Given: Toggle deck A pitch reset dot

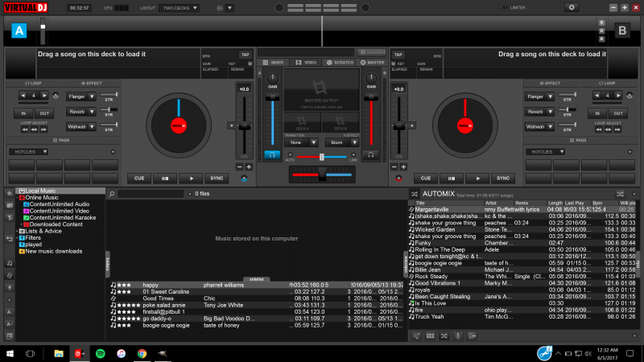Looking at the screenshot, I should (231, 125).
